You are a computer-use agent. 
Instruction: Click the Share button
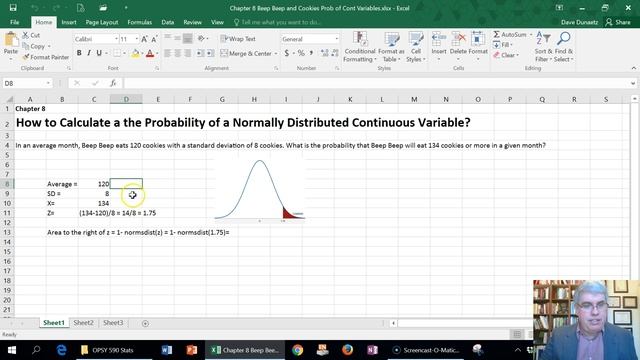coord(618,22)
